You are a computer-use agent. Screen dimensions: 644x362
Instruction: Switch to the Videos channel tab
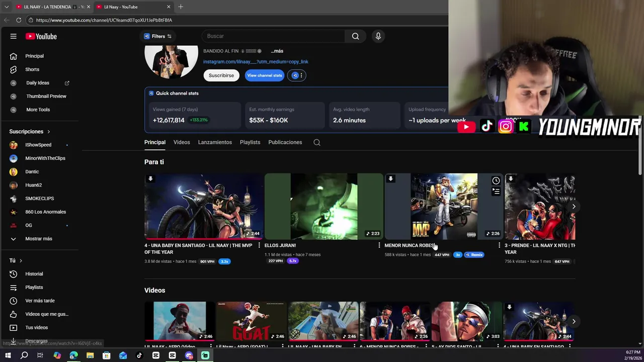click(x=182, y=142)
